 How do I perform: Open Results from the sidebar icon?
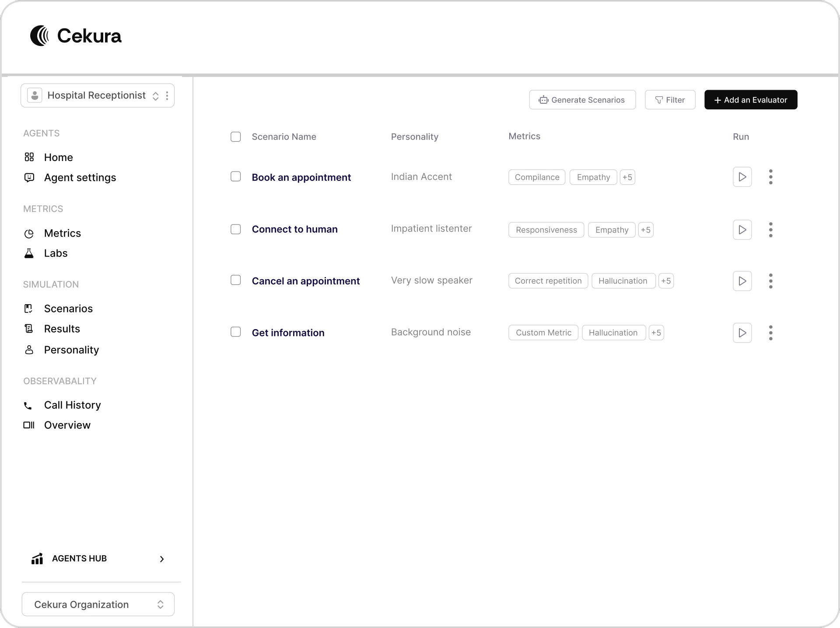pos(29,329)
